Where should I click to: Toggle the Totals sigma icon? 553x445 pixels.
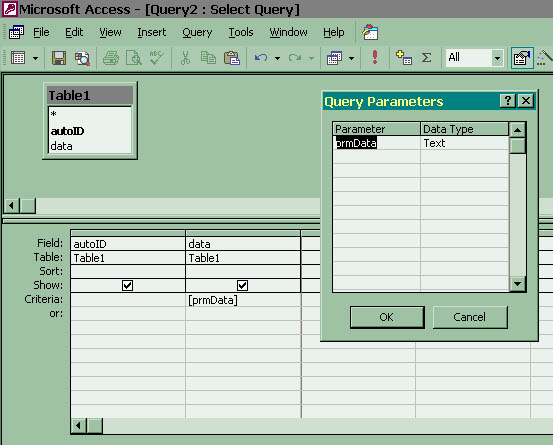(x=426, y=58)
